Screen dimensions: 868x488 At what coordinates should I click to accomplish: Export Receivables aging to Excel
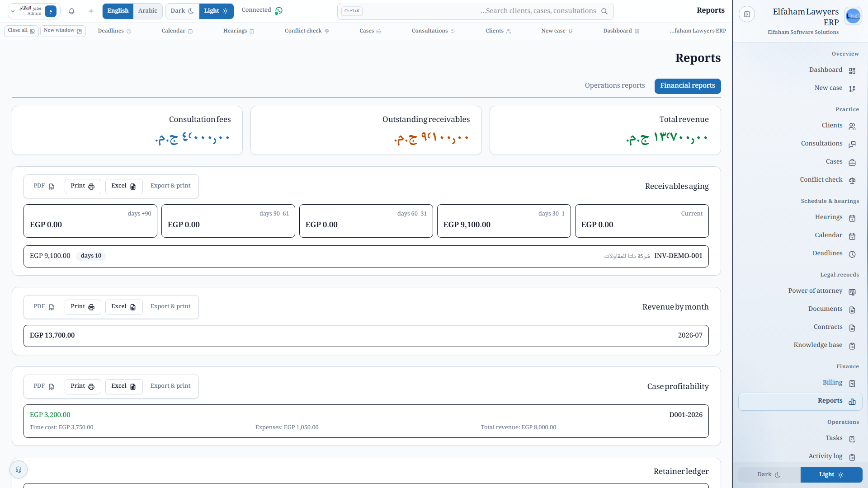124,186
